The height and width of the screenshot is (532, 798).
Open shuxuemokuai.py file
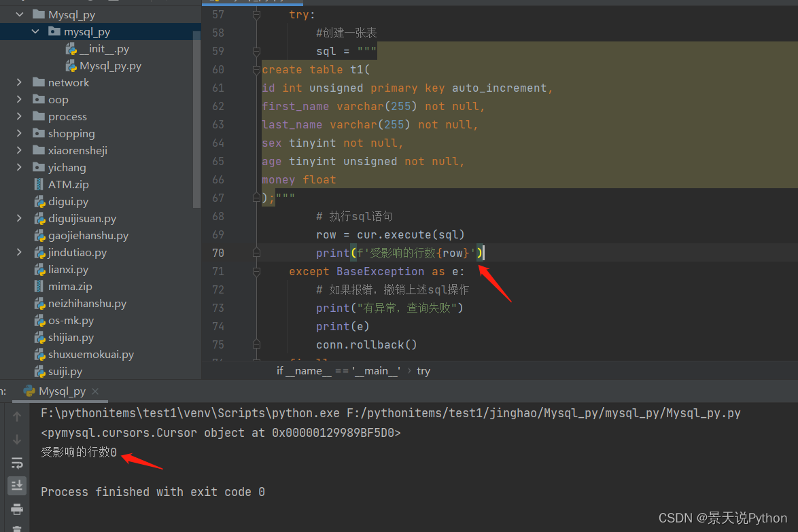(91, 354)
